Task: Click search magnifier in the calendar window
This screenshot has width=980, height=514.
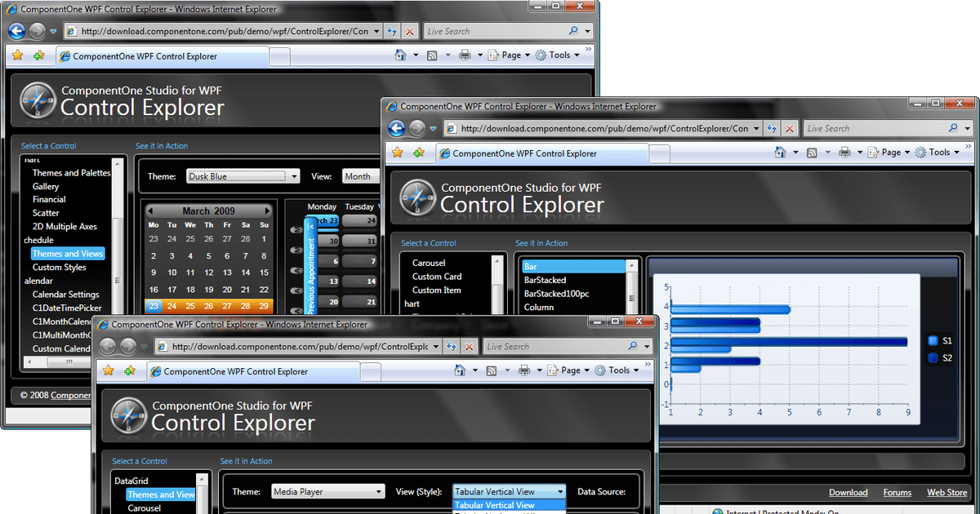Action: pyautogui.click(x=573, y=31)
